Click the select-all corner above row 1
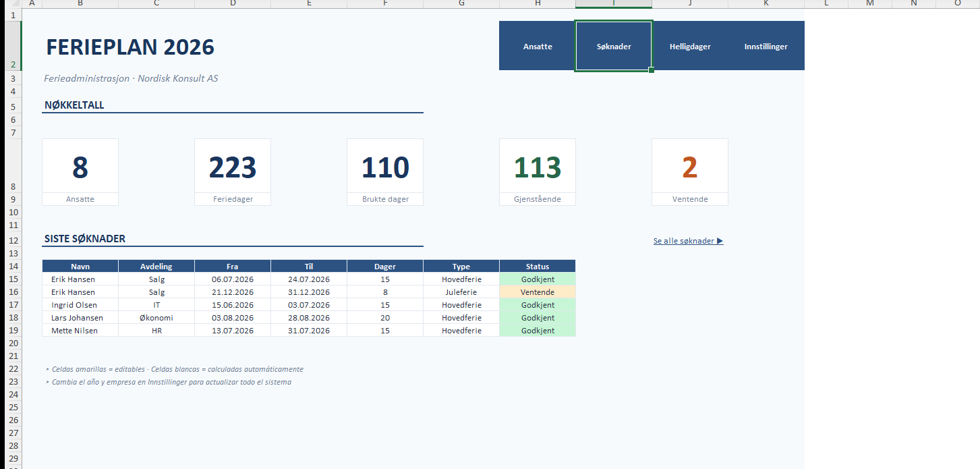The width and height of the screenshot is (980, 469). click(11, 3)
